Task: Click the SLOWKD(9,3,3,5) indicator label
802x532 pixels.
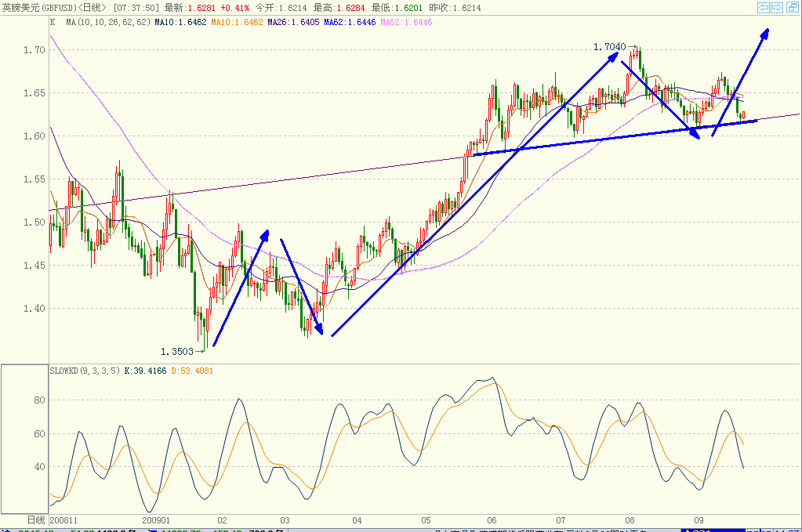Action: click(x=85, y=371)
